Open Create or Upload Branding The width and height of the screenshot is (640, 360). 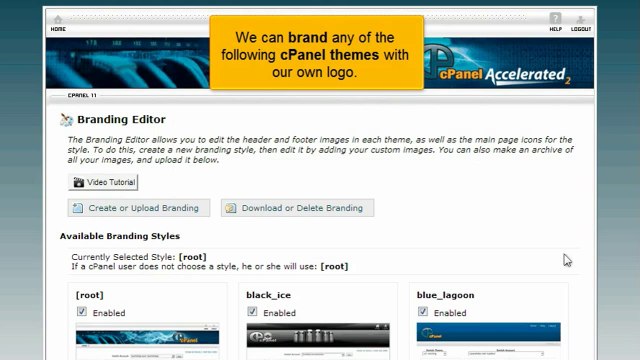139,208
